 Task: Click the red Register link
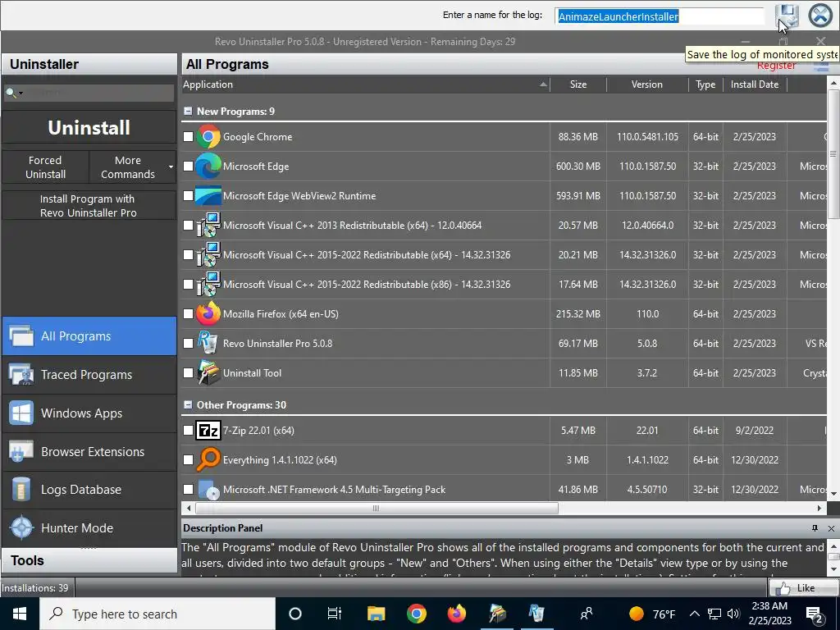point(776,66)
